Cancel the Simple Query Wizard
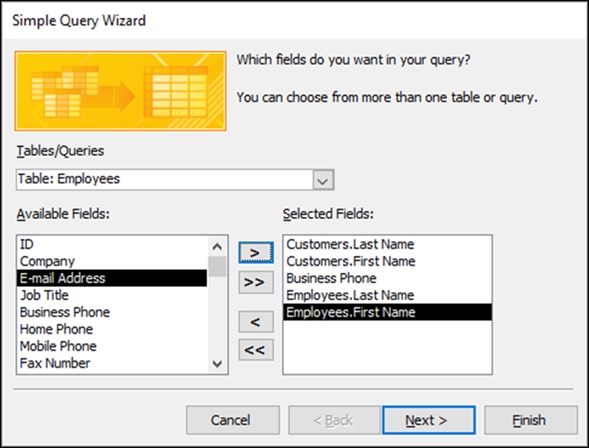Screen dimensions: 589x448 233,420
